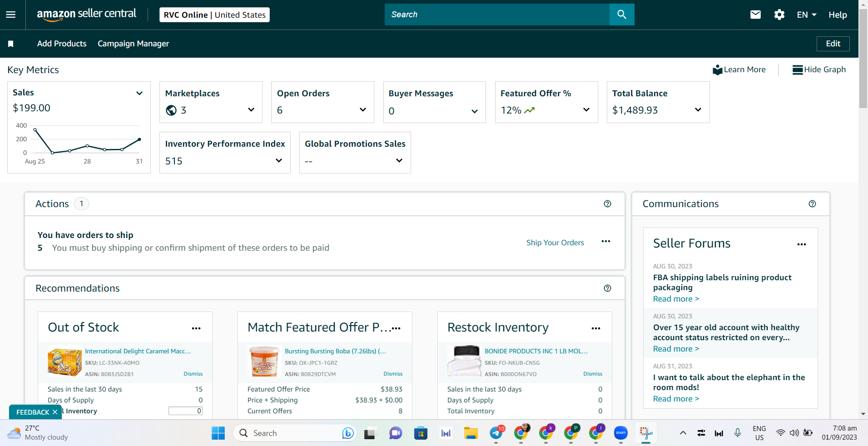868x446 pixels.
Task: Open Add Products from favorites bar
Action: click(62, 44)
